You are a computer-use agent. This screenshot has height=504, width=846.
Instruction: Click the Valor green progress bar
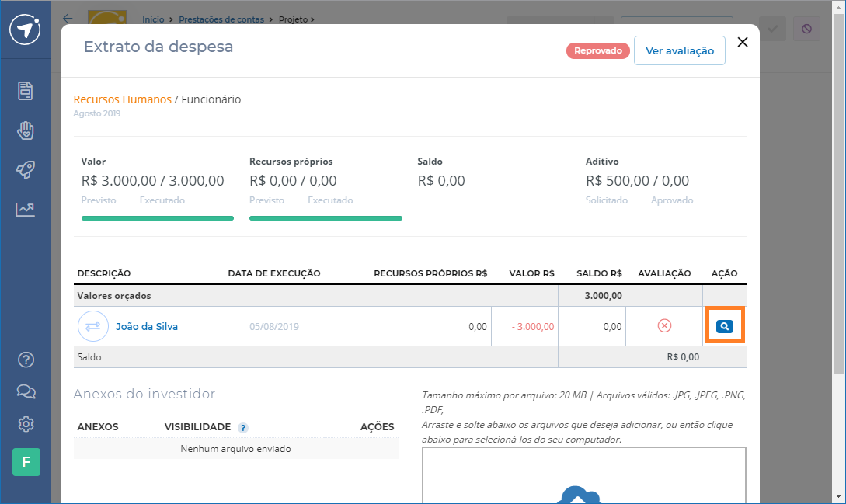(x=158, y=218)
